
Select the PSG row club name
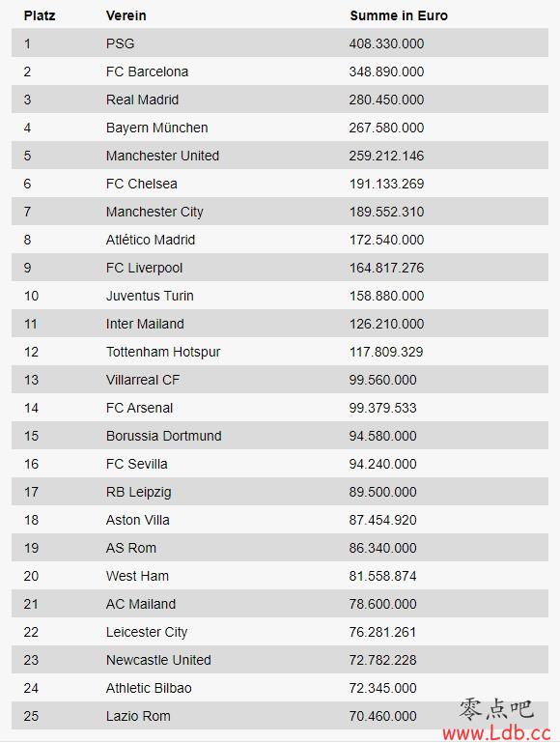click(x=121, y=43)
